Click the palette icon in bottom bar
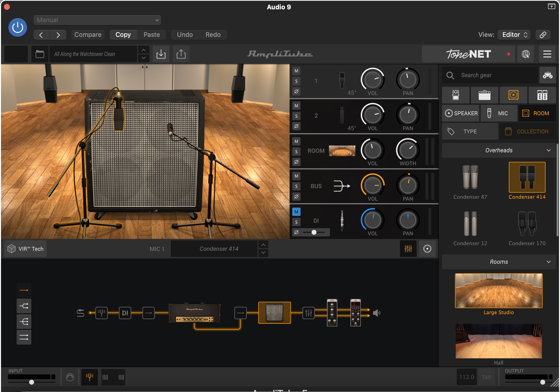 tap(70, 377)
